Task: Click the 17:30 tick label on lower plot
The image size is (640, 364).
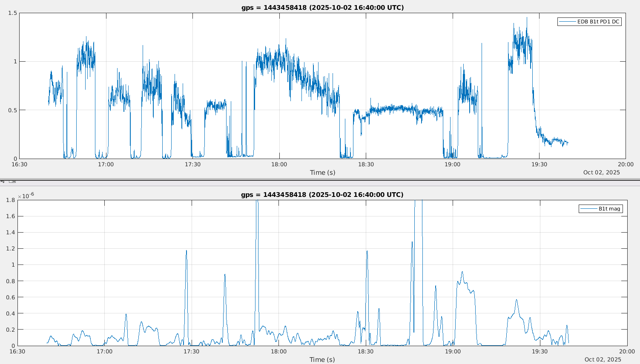Action: 192,352
